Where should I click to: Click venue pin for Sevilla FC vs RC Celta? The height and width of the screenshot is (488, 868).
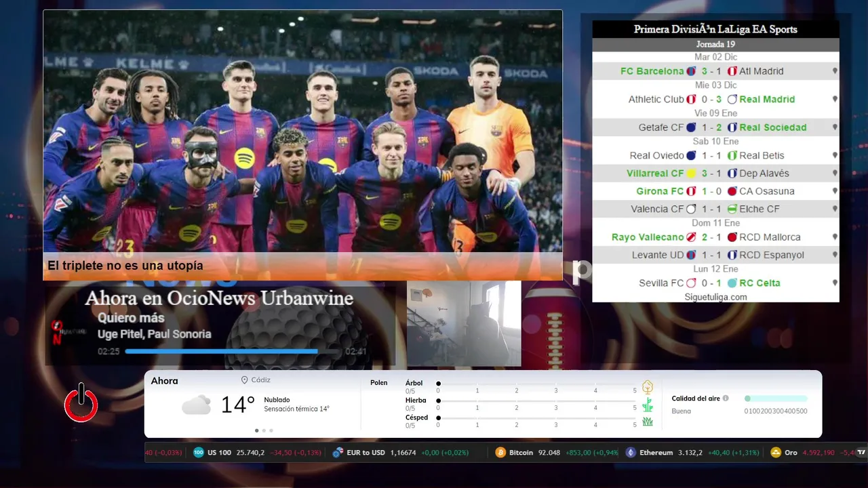835,283
